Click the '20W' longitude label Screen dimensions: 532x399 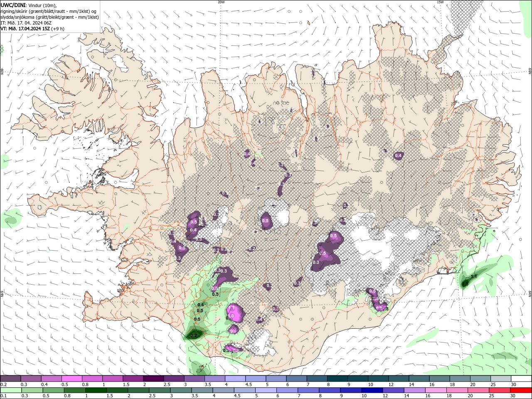[x=221, y=2]
